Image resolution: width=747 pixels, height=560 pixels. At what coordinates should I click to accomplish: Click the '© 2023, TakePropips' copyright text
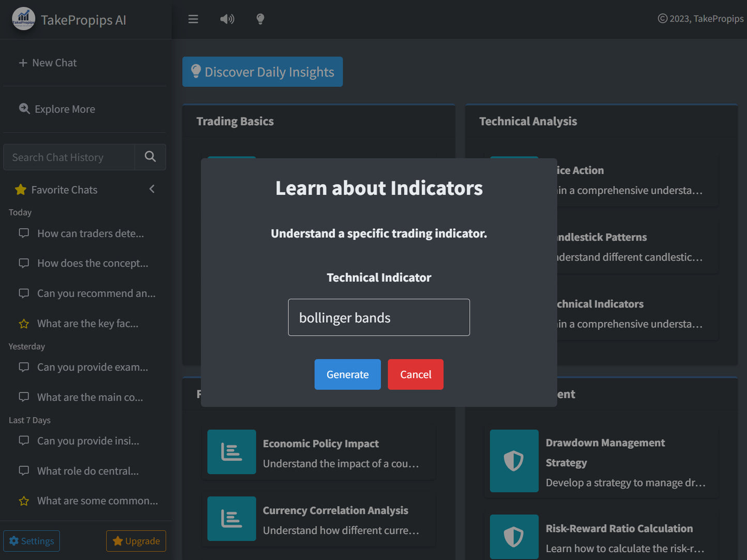click(700, 19)
